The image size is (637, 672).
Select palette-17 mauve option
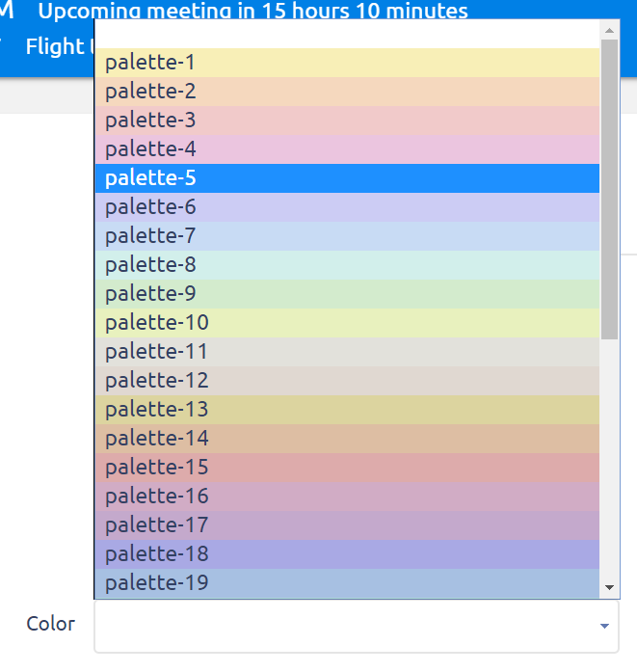pos(347,525)
